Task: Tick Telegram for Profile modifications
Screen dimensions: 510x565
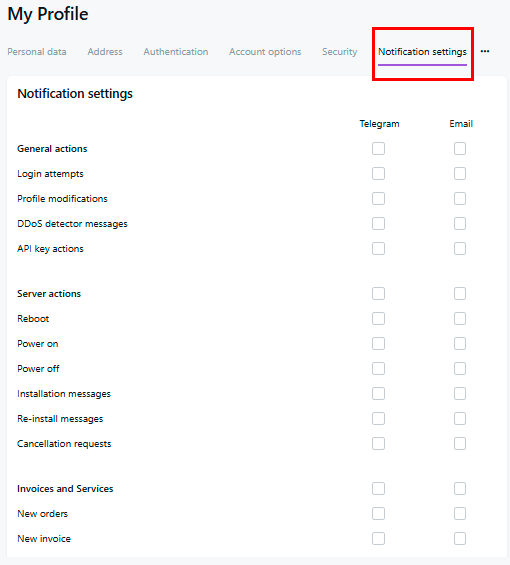Action: (x=378, y=199)
